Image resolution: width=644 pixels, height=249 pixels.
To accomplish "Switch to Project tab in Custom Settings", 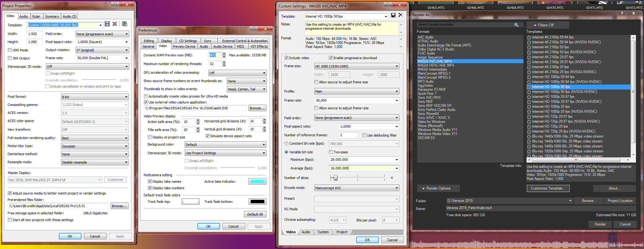I will click(342, 232).
